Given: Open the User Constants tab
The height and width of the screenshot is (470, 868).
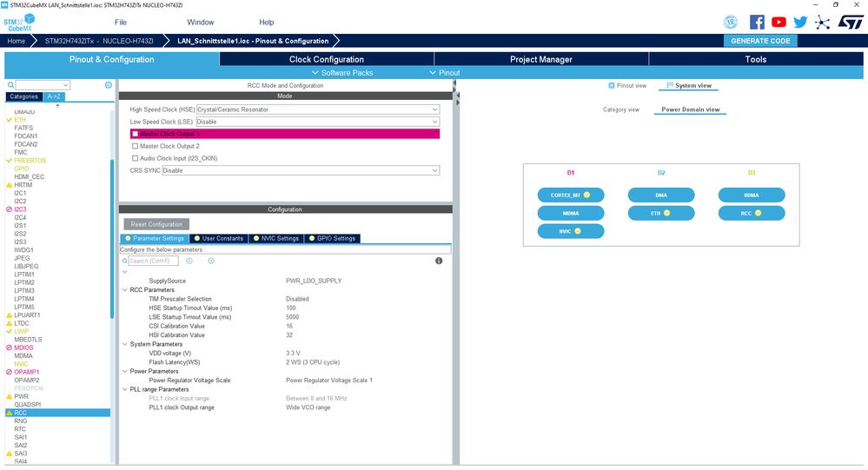Looking at the screenshot, I should click(219, 239).
